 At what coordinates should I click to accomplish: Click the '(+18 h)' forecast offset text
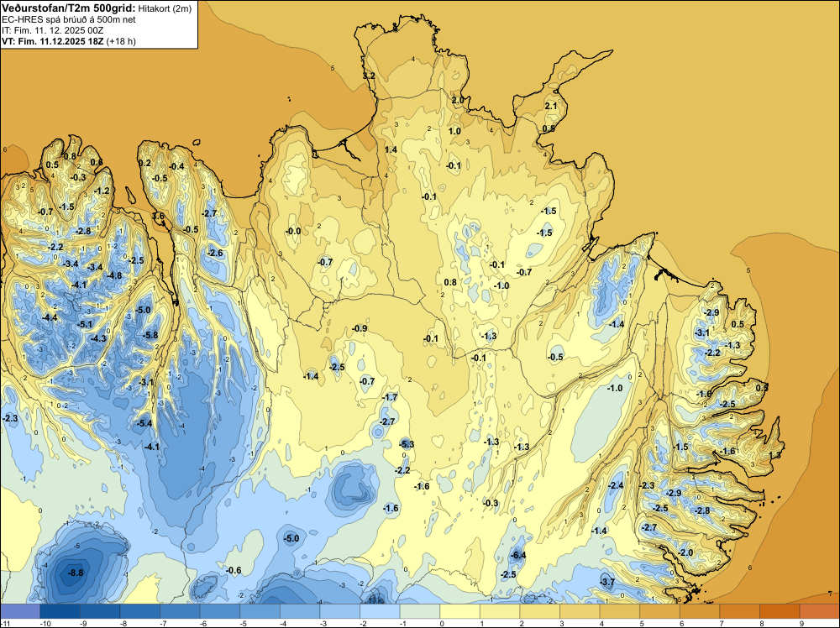click(121, 41)
